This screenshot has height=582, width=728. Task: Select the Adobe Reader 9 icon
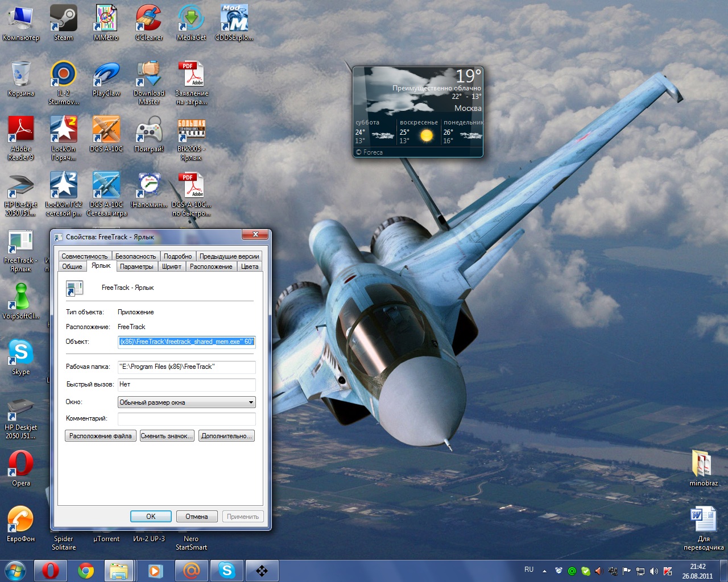coord(21,138)
